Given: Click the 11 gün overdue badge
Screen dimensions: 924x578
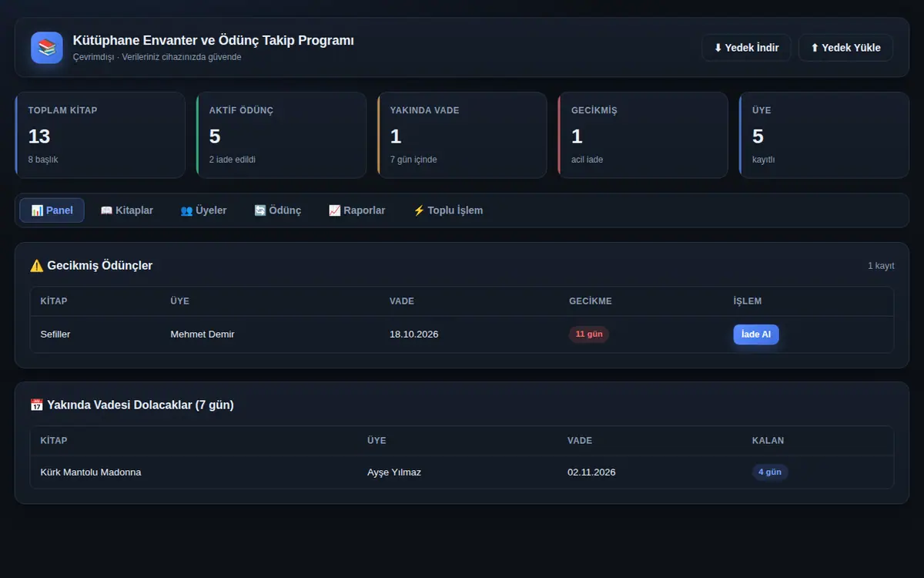Looking at the screenshot, I should [x=589, y=334].
